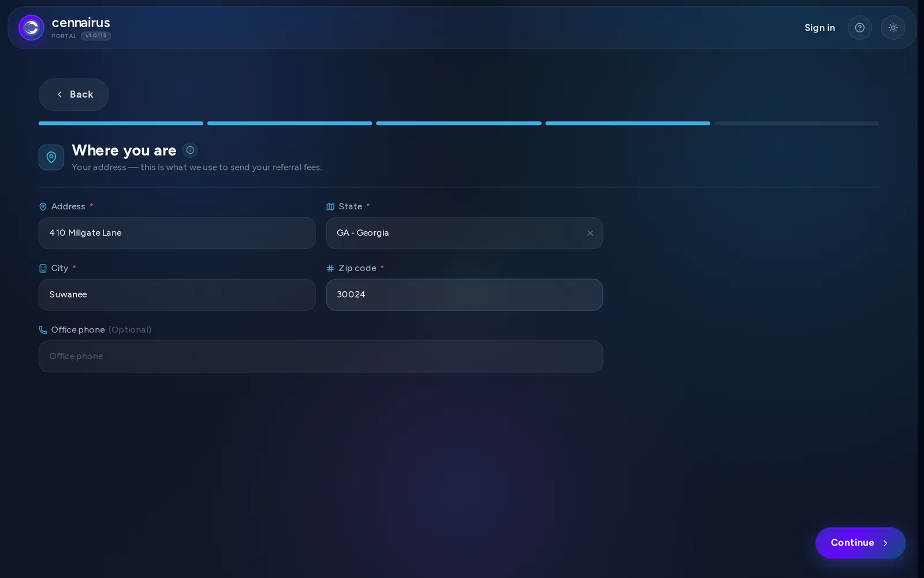Click the Office phone handset icon
Screen dimensions: 924x578
(x=43, y=330)
